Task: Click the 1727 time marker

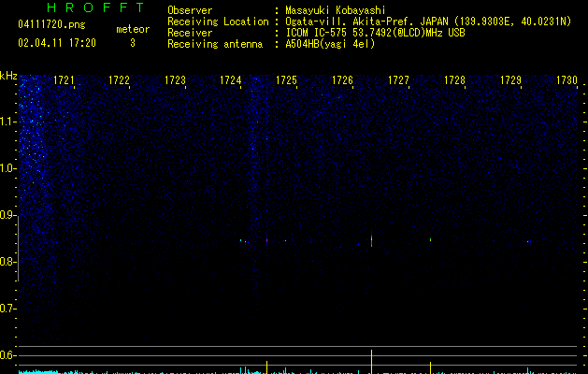Action: pyautogui.click(x=398, y=80)
